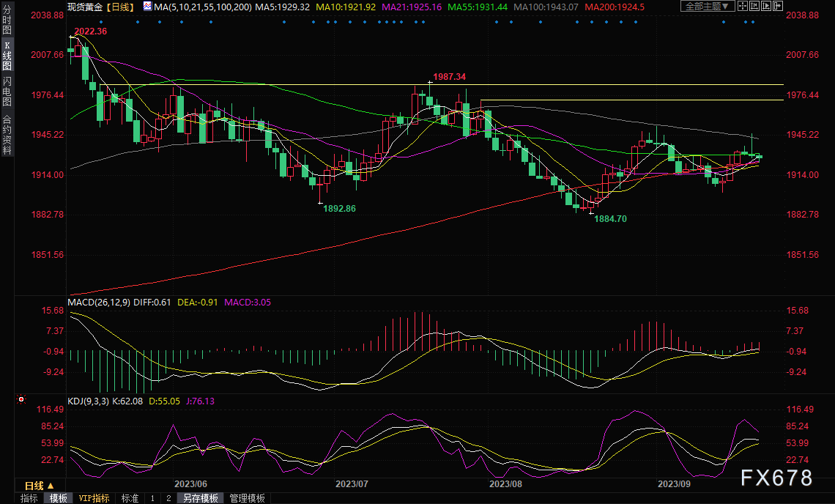Click the red gear icon beside KDJ

[x=21, y=400]
